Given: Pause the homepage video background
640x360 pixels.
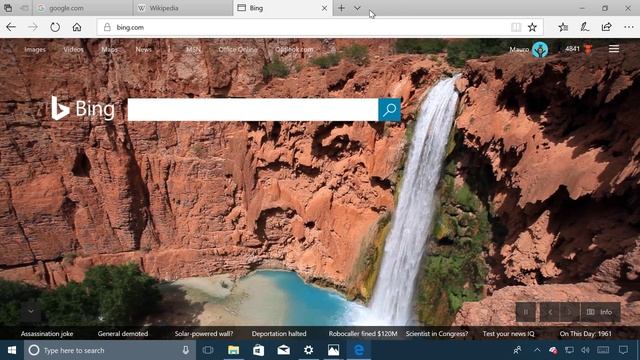Looking at the screenshot, I should (x=526, y=312).
